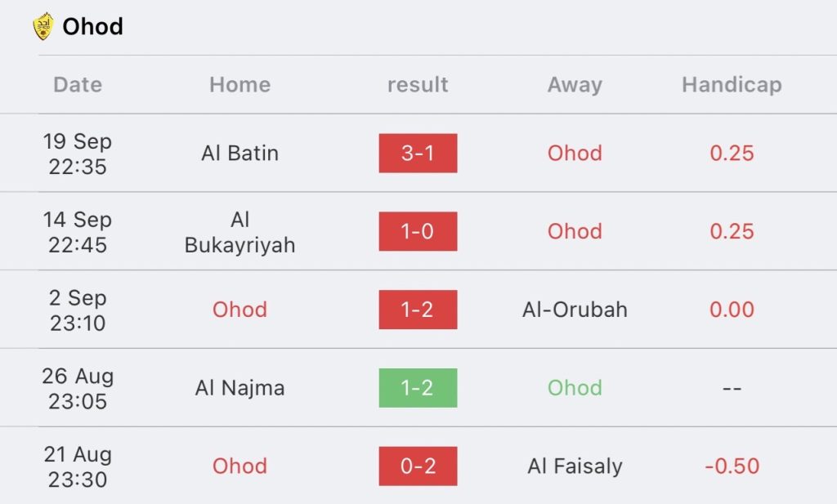The image size is (837, 504).
Task: Click the 0-2 result against Al Faisaly
Action: [x=418, y=466]
